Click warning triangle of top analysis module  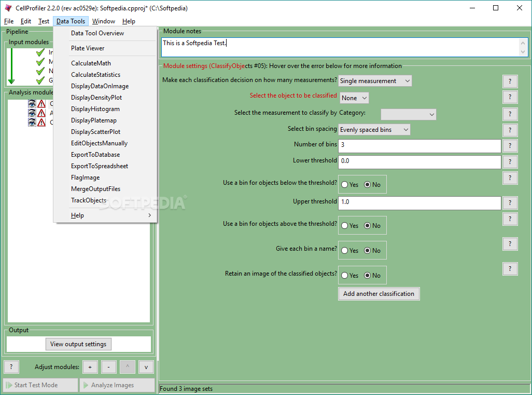click(x=41, y=104)
